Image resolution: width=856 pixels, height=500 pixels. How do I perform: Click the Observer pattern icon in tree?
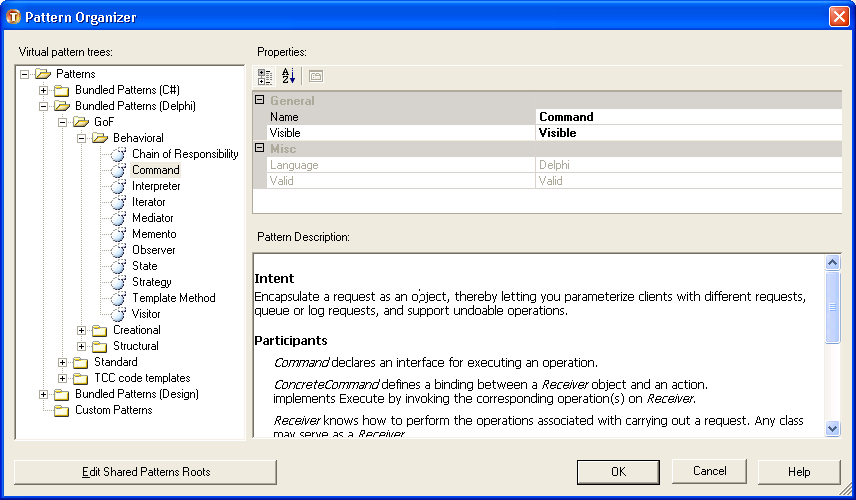tap(118, 250)
